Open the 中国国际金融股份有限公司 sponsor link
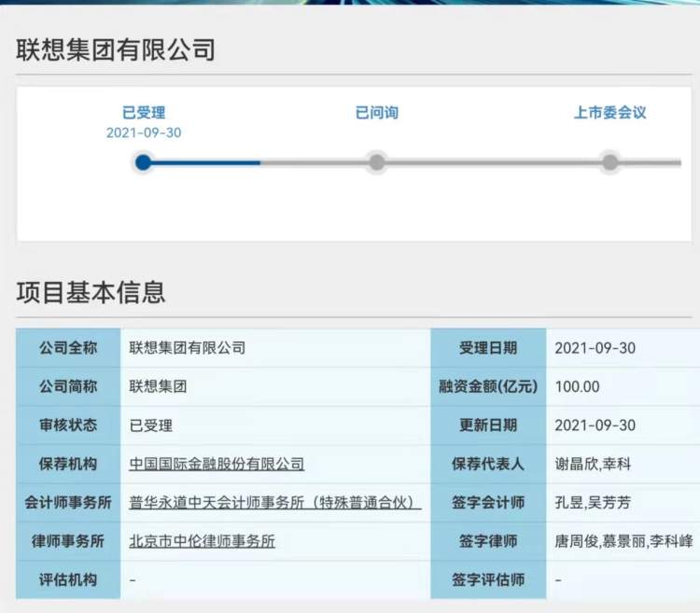700x613 pixels. point(217,464)
